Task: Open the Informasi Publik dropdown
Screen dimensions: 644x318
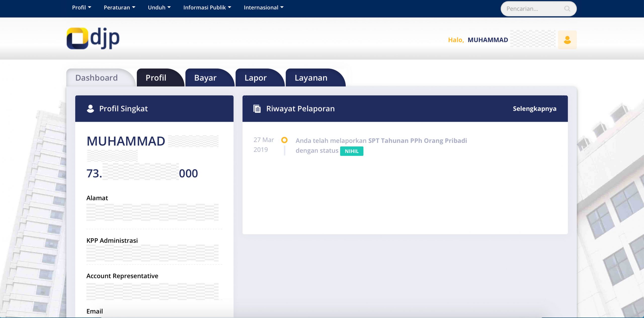Action: (207, 8)
